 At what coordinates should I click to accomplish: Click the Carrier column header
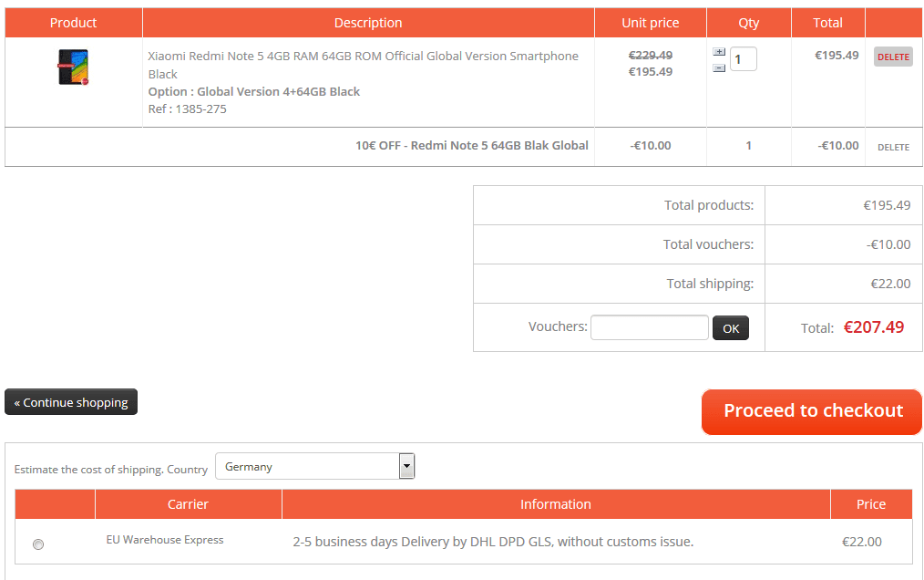188,504
